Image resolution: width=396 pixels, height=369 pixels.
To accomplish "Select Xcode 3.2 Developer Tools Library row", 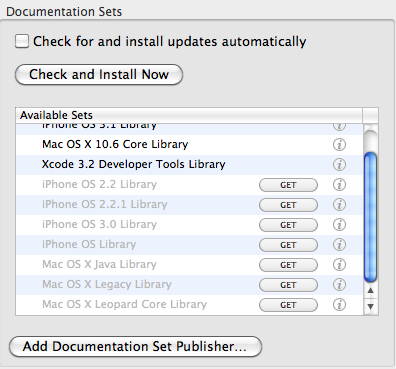I will click(x=189, y=165).
